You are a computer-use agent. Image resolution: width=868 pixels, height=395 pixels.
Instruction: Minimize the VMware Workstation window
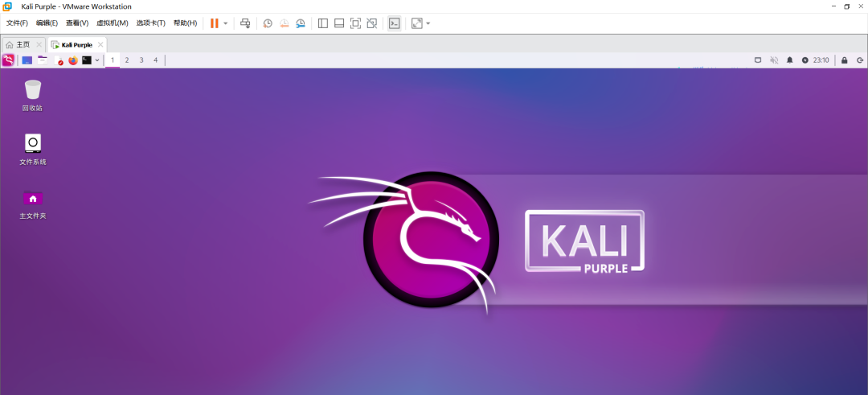tap(833, 6)
